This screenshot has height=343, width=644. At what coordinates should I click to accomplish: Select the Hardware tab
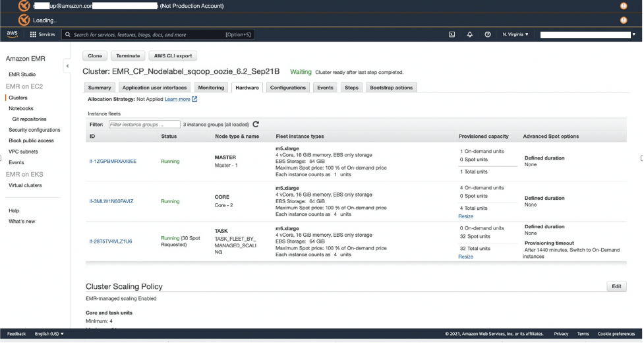(247, 88)
